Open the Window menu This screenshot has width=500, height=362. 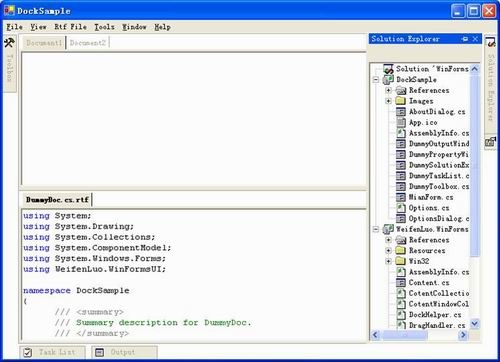click(x=134, y=27)
